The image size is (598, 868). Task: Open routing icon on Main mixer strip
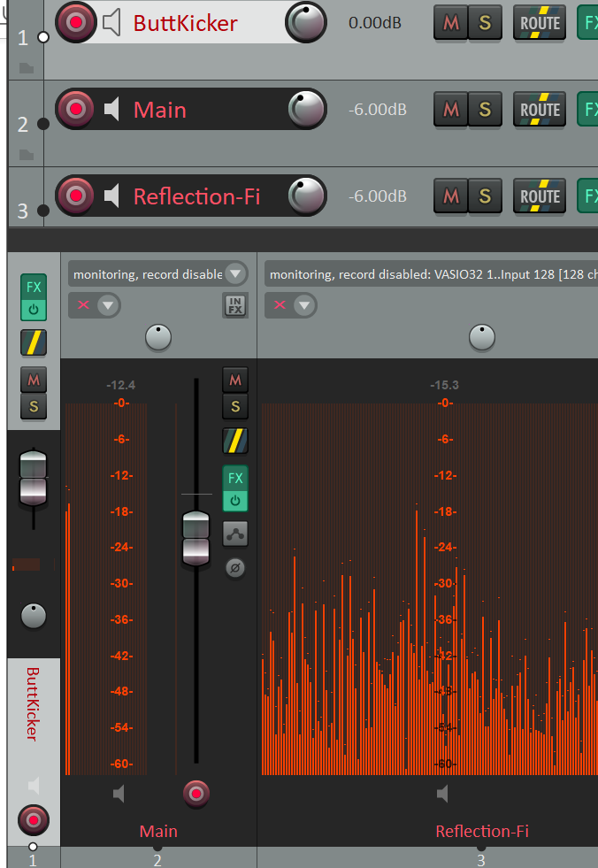(x=234, y=442)
